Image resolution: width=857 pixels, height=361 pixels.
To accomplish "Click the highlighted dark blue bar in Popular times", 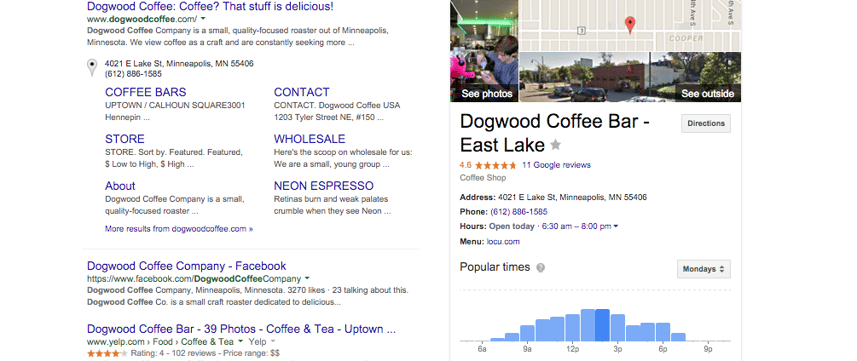I will [602, 325].
